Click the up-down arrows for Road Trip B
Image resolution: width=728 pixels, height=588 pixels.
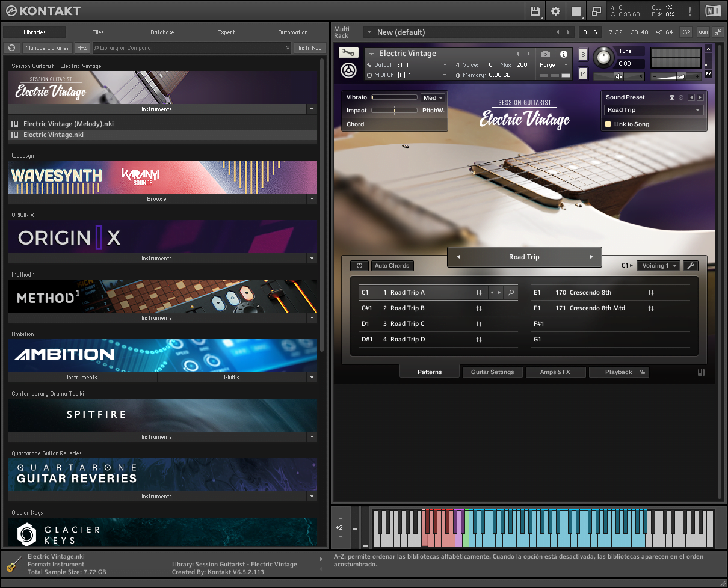point(479,308)
